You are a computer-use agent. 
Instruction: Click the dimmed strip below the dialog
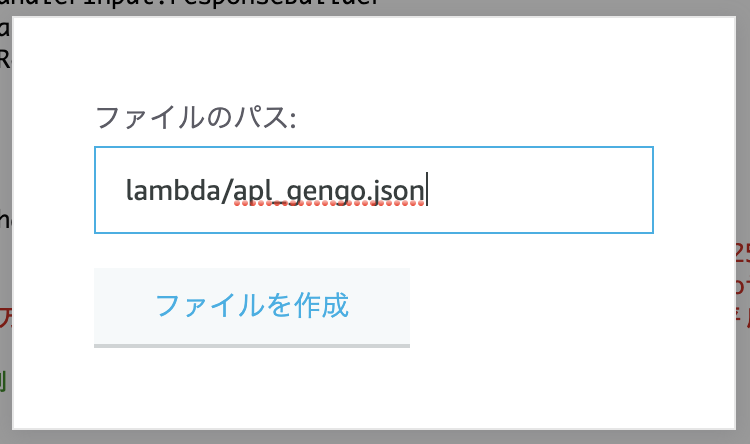[x=375, y=437]
